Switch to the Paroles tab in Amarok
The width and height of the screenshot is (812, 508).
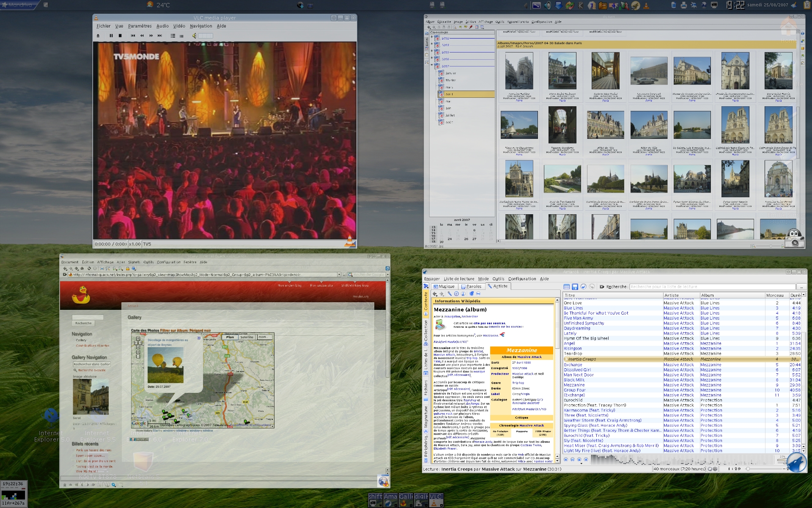tap(472, 287)
